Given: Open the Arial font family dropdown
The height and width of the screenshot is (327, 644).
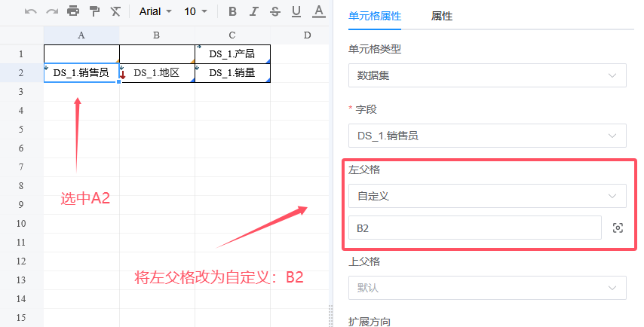Looking at the screenshot, I should [x=155, y=11].
